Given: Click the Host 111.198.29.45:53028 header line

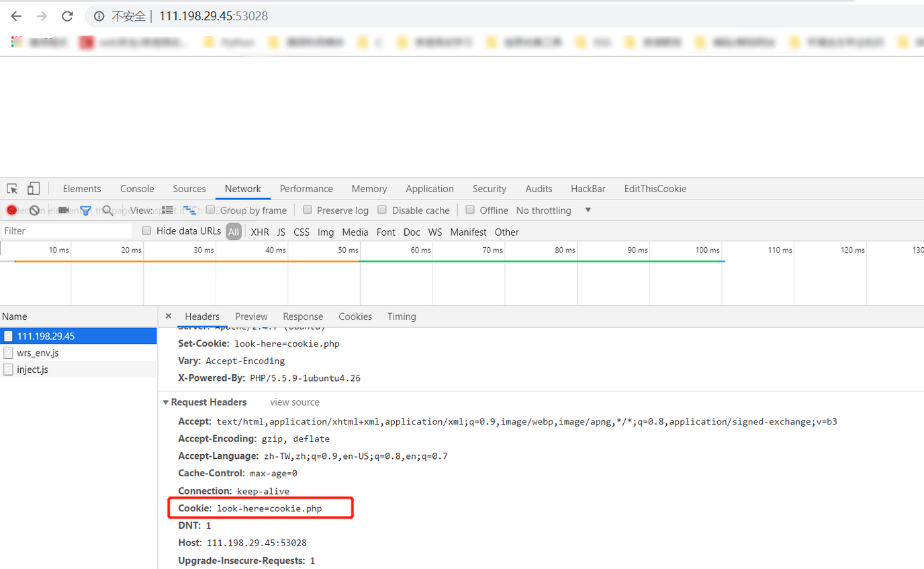Looking at the screenshot, I should [242, 542].
